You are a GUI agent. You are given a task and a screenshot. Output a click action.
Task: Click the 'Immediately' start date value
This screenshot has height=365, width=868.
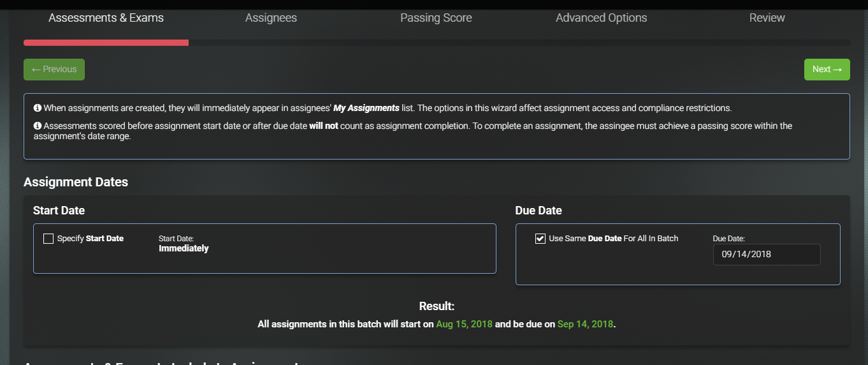(184, 249)
